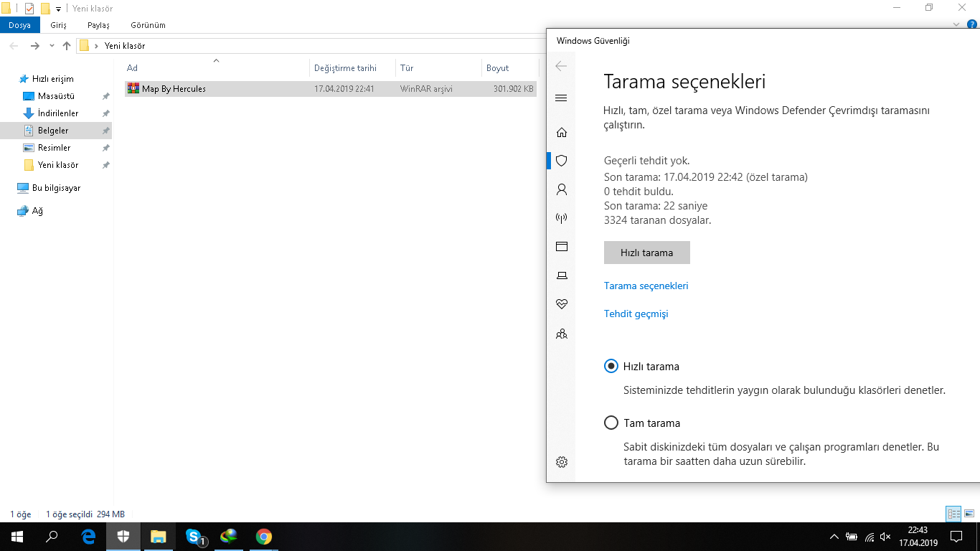Open Home page in Windows Güvenliği sidebar
Viewport: 980px width, 551px height.
[562, 132]
